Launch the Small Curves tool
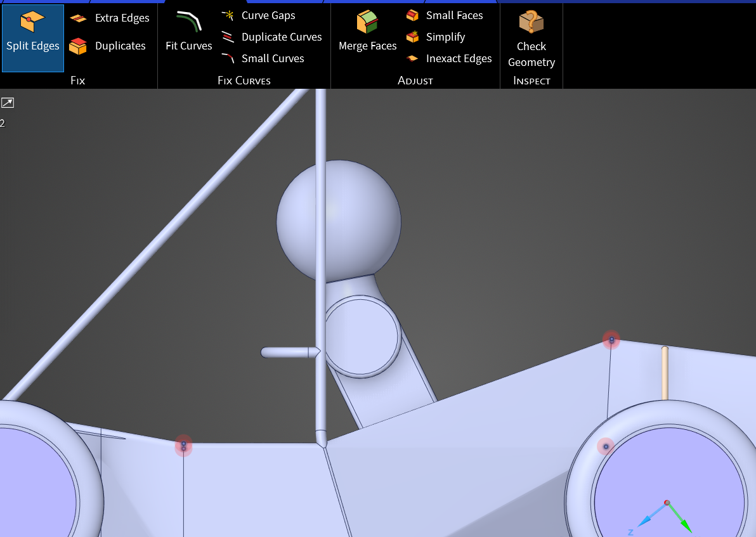Viewport: 756px width, 537px height. coord(263,58)
